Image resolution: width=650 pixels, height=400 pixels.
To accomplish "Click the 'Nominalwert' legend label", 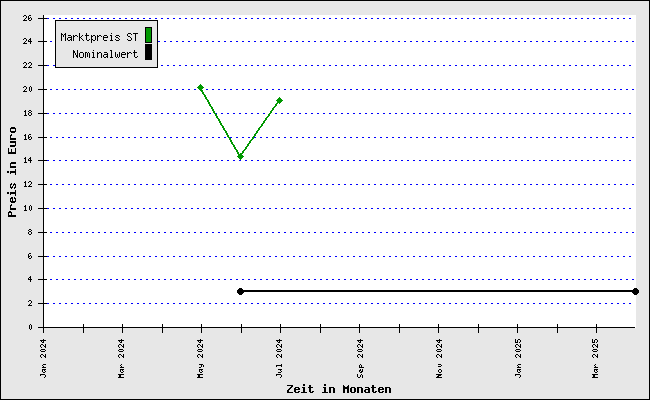I will pyautogui.click(x=105, y=54).
